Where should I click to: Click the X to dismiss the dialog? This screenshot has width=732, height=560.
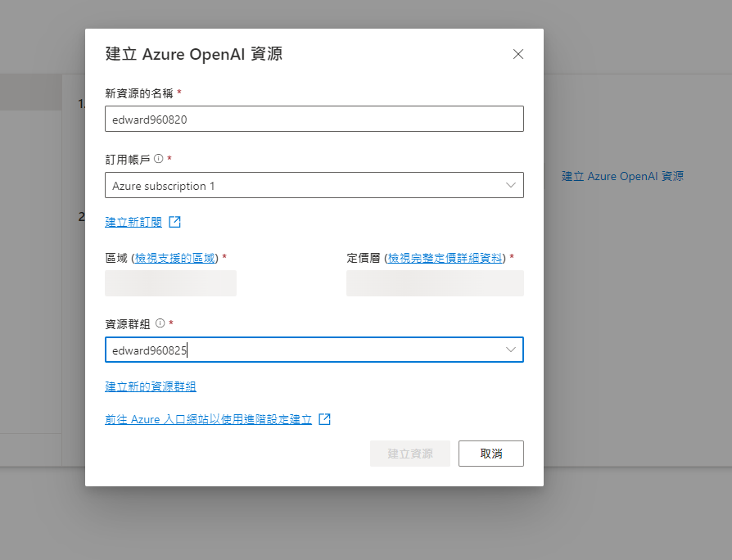click(517, 54)
